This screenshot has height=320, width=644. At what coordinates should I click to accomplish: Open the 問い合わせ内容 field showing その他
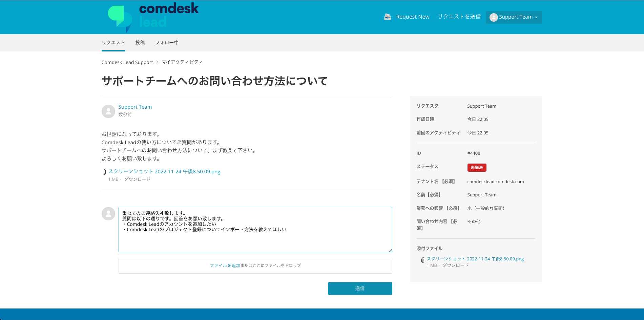coord(474,221)
